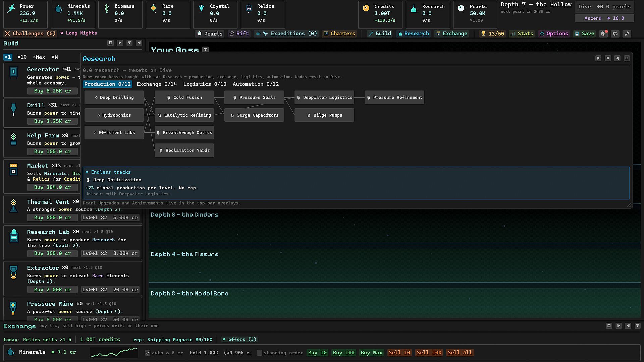Click the Relics resource icon
Screen dimensions: 644x362
pyautogui.click(x=249, y=8)
